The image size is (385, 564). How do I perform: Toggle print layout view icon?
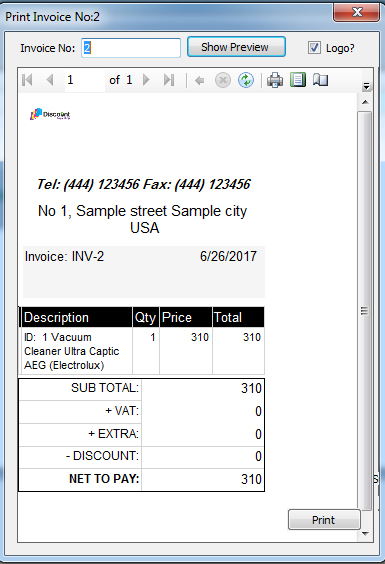pos(298,80)
